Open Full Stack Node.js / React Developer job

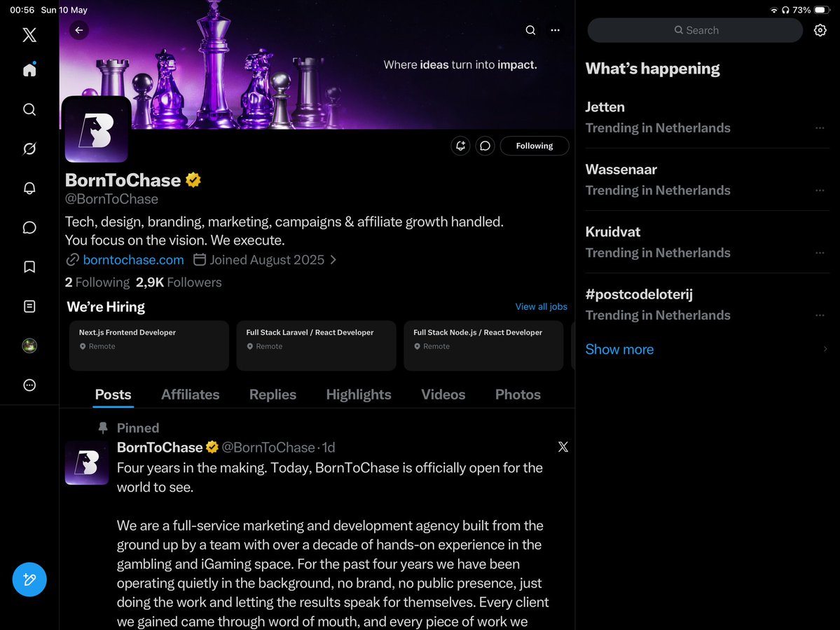483,345
